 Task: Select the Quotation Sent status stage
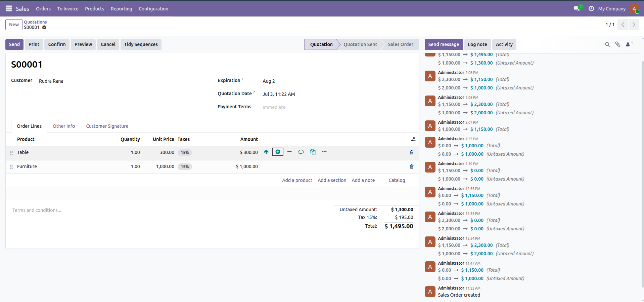coord(360,44)
